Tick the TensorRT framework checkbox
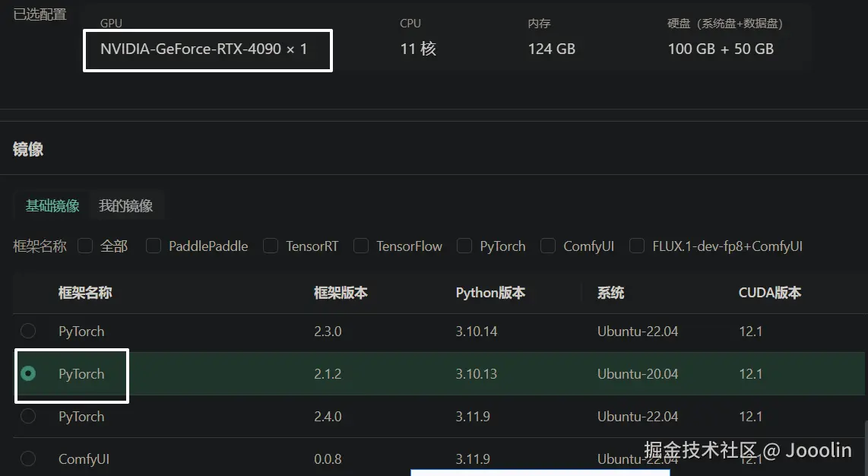The height and width of the screenshot is (476, 868). point(271,246)
